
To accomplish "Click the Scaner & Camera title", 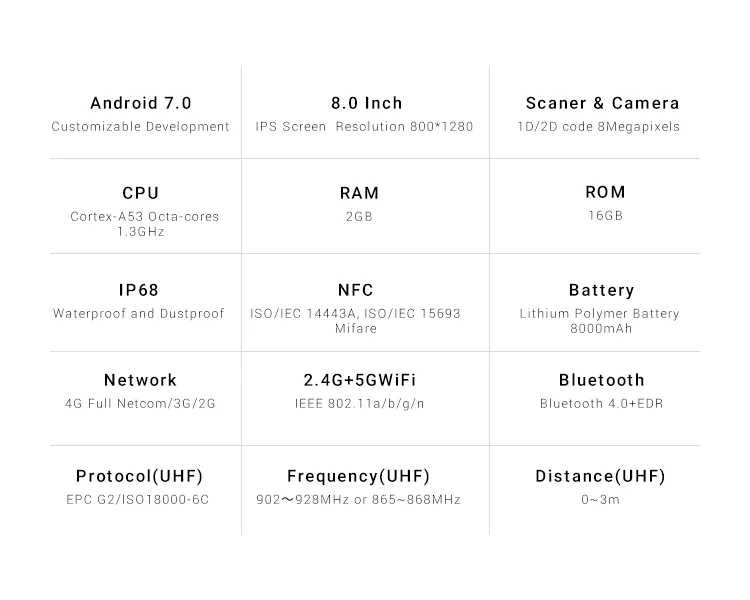I will (x=602, y=103).
